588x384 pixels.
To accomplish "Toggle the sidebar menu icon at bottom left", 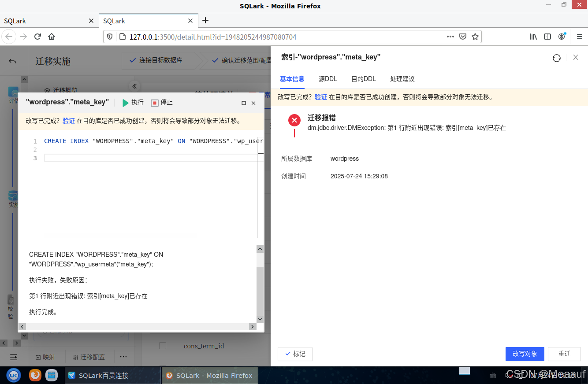I will pyautogui.click(x=14, y=357).
